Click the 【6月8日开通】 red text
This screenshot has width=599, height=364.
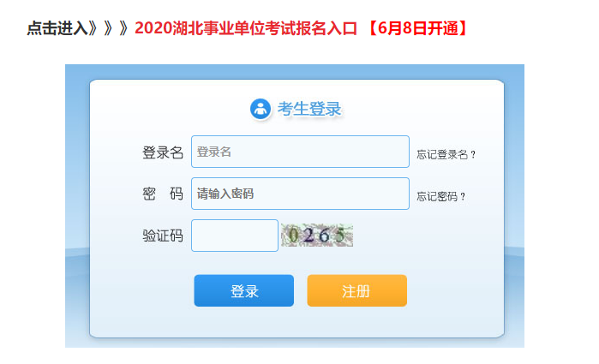click(x=418, y=28)
